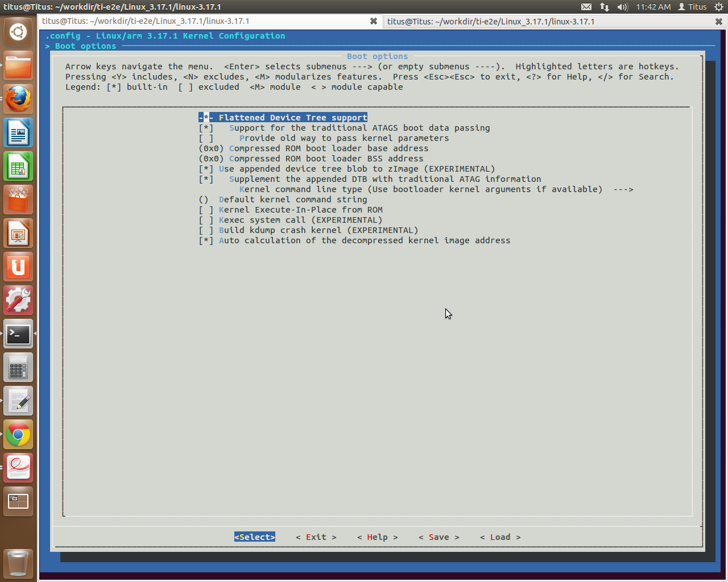This screenshot has width=728, height=582.
Task: Open Ubuntu One launcher icon
Action: click(x=18, y=267)
